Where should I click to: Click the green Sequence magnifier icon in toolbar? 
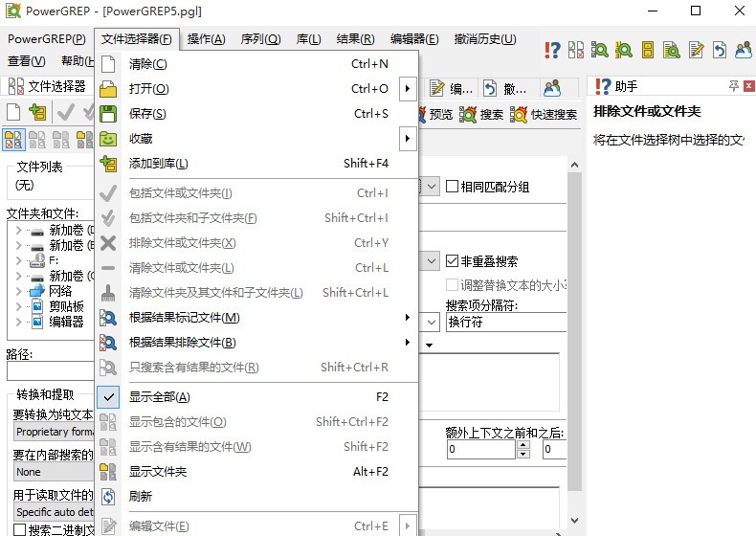tap(623, 50)
